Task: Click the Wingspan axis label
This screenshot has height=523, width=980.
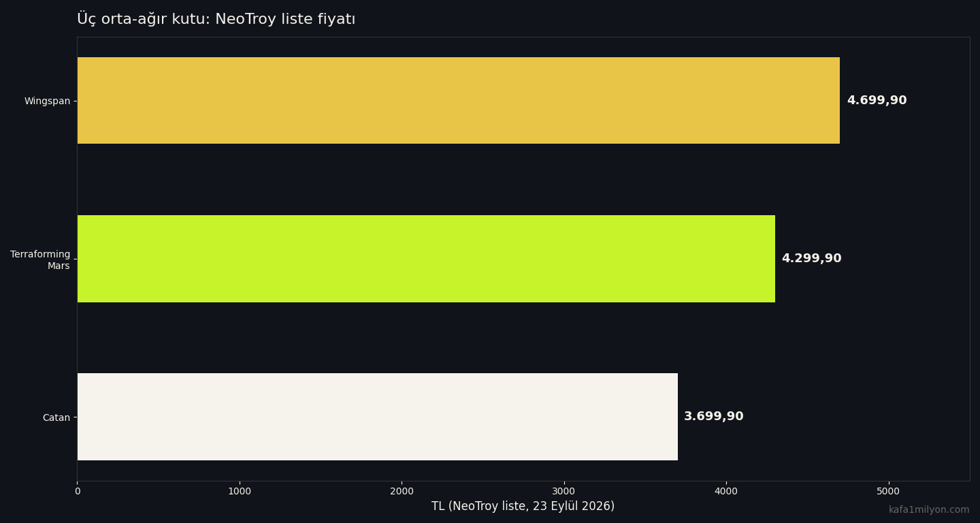Action: pyautogui.click(x=47, y=101)
